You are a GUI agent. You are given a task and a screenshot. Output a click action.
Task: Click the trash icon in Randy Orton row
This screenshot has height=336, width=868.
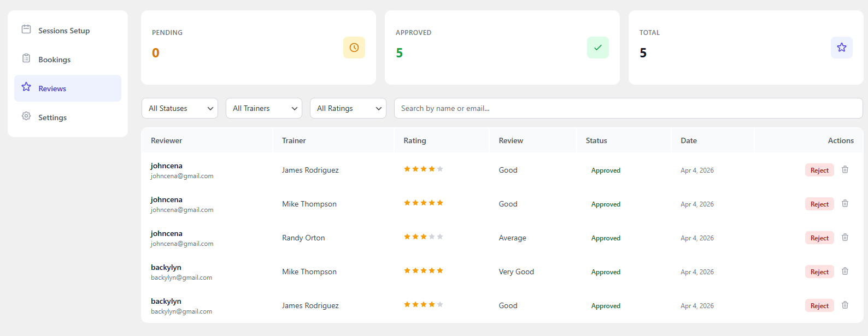pos(844,237)
